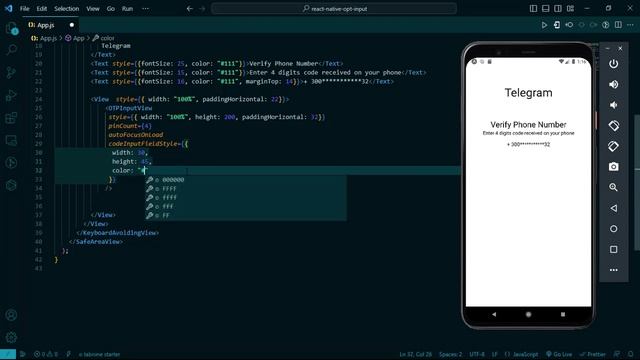Click the errors and warnings count in the status bar

(46, 354)
